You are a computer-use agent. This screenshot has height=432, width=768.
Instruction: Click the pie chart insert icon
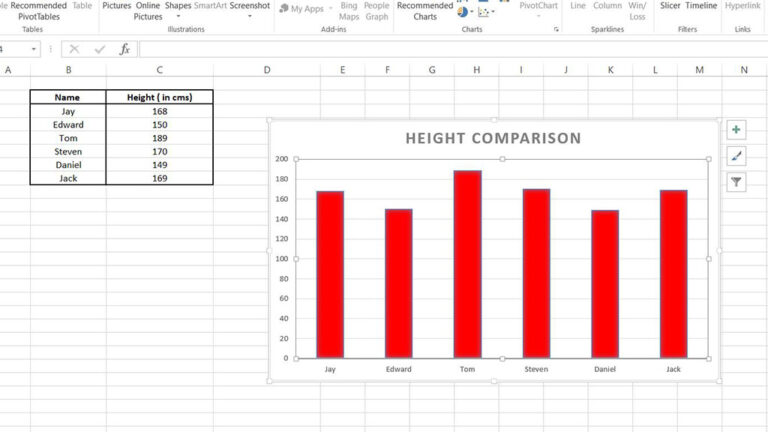[x=462, y=12]
